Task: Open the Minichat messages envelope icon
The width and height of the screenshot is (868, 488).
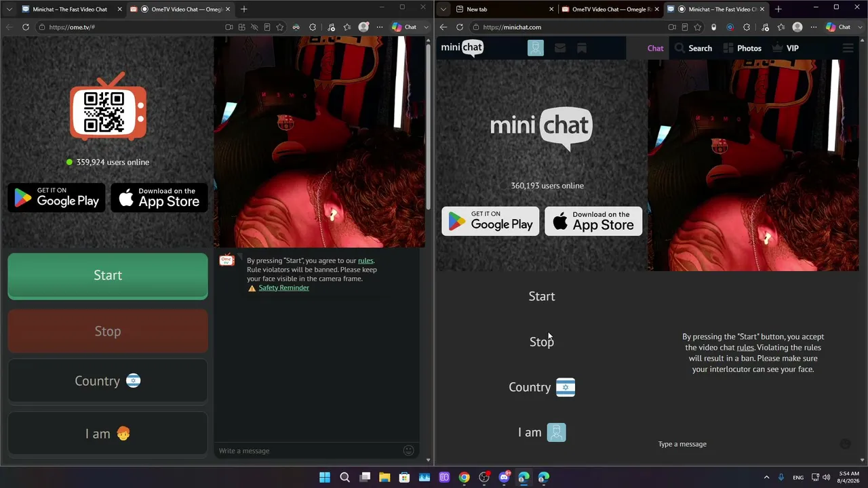Action: click(x=559, y=48)
